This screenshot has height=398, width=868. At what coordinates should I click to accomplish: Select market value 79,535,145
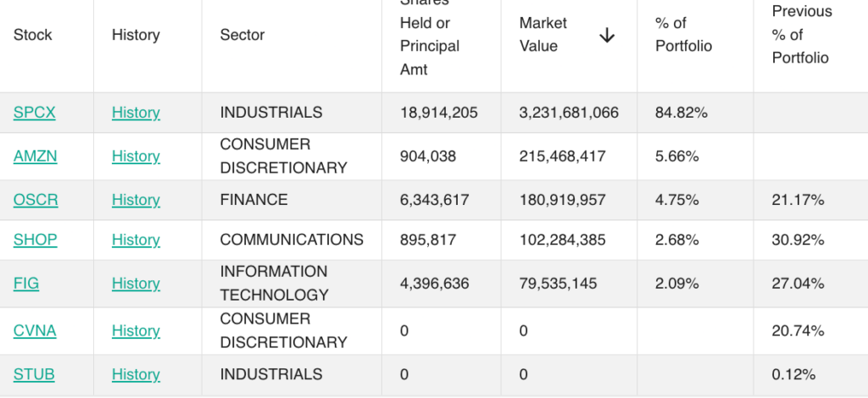(x=558, y=283)
